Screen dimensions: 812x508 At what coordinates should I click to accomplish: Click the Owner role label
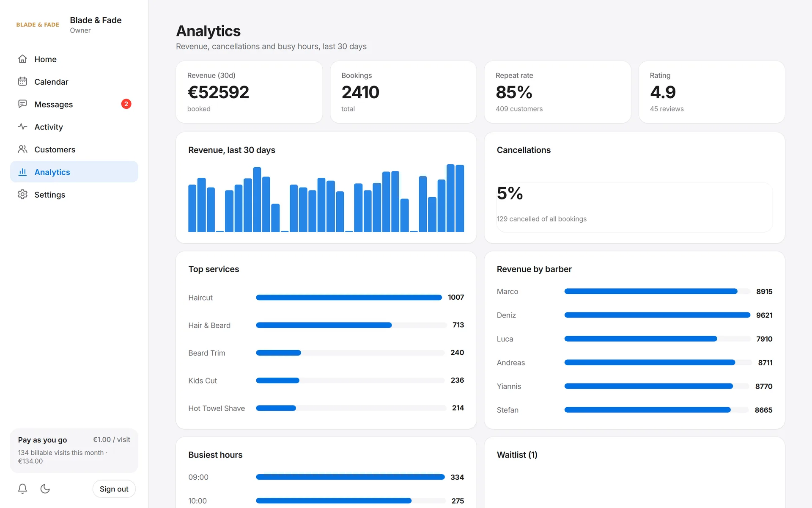pyautogui.click(x=80, y=30)
